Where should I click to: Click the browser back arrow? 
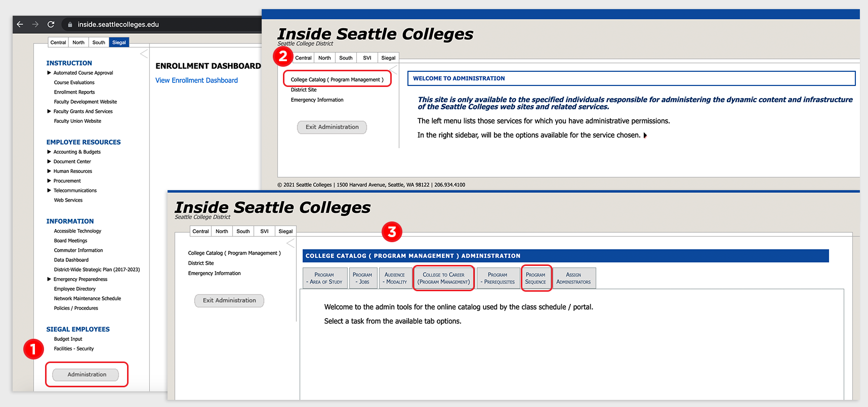coord(20,24)
